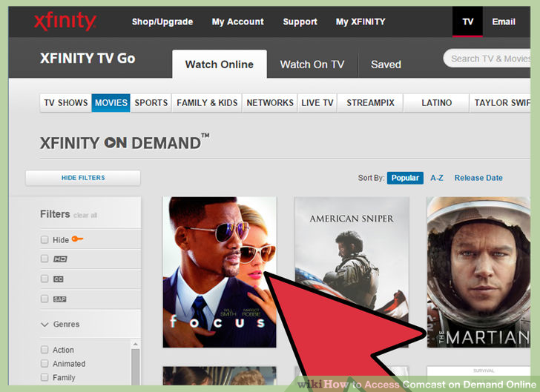Sort movies by Release Date
This screenshot has height=392, width=540.
[478, 178]
